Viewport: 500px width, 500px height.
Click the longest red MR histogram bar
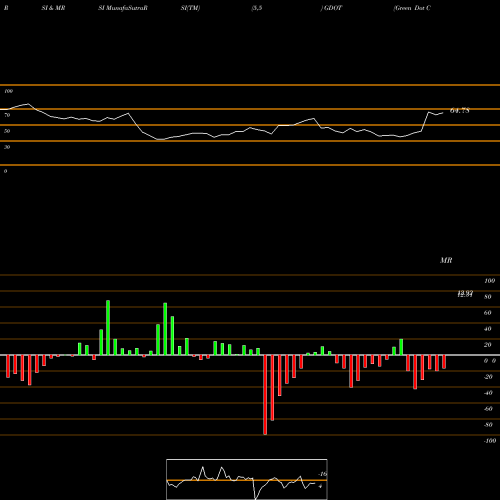coord(265,395)
